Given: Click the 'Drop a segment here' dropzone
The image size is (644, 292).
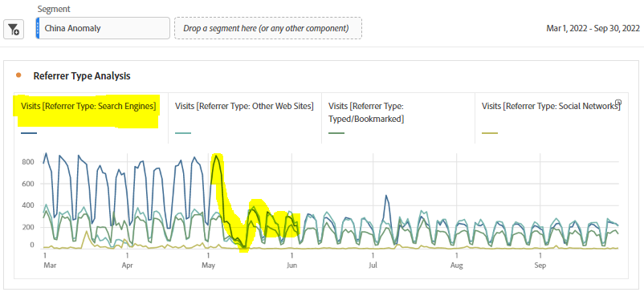Looking at the screenshot, I should [x=268, y=28].
